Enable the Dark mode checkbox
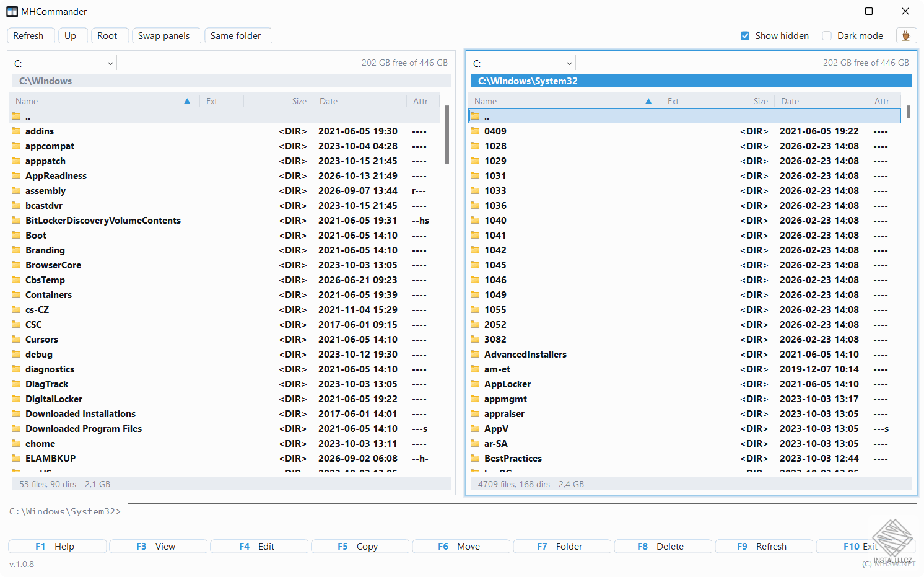The width and height of the screenshot is (924, 577). pyautogui.click(x=827, y=36)
